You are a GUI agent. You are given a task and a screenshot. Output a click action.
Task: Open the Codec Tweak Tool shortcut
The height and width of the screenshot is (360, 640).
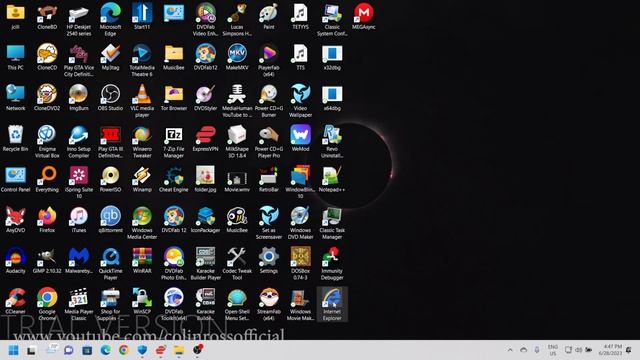tap(237, 264)
